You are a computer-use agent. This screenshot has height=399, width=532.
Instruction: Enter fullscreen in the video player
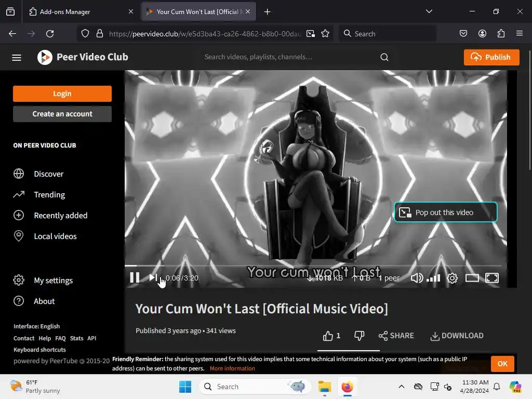492,278
